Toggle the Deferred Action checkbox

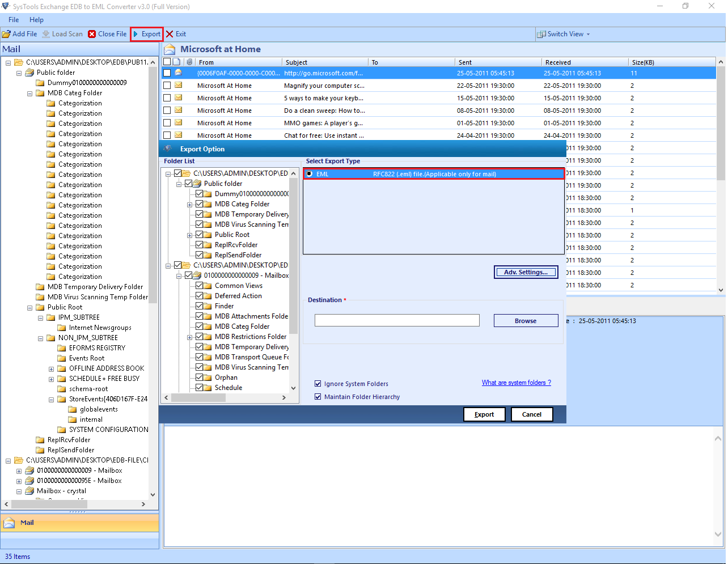pos(200,296)
